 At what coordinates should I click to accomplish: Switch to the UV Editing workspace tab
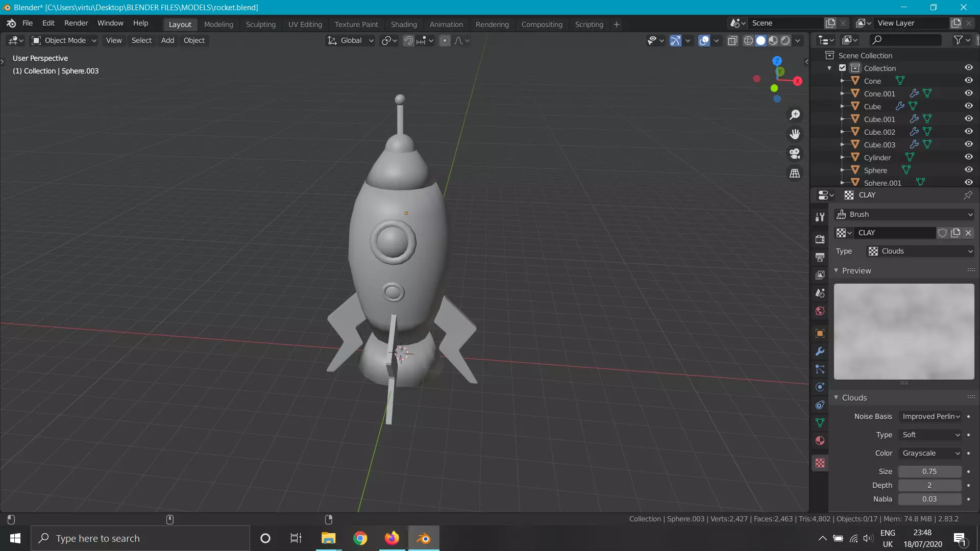305,24
